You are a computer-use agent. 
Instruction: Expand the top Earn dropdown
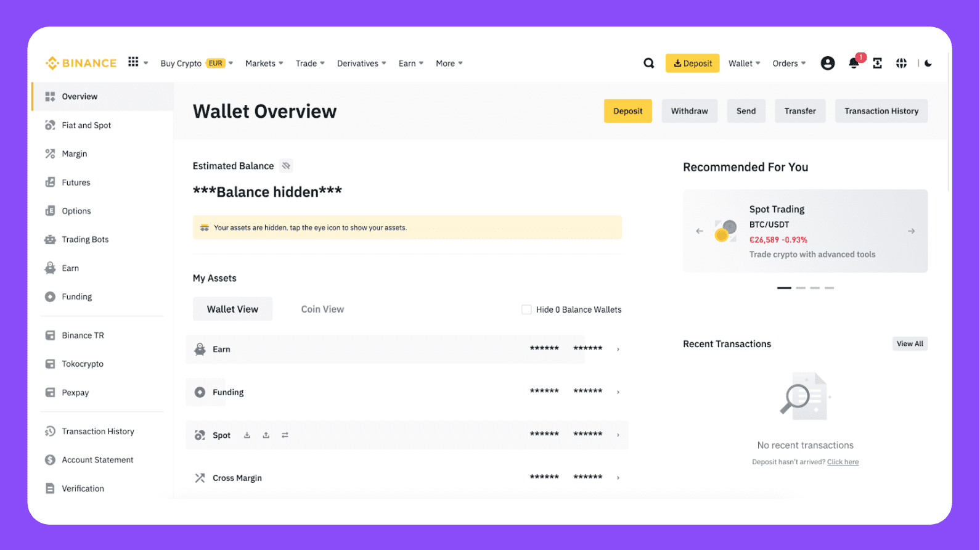pyautogui.click(x=411, y=63)
